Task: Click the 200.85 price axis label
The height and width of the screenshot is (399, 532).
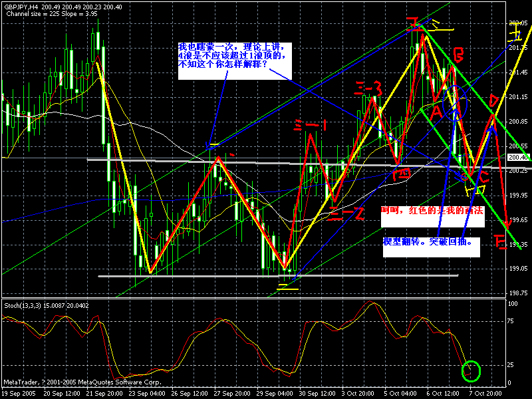Action: click(518, 122)
